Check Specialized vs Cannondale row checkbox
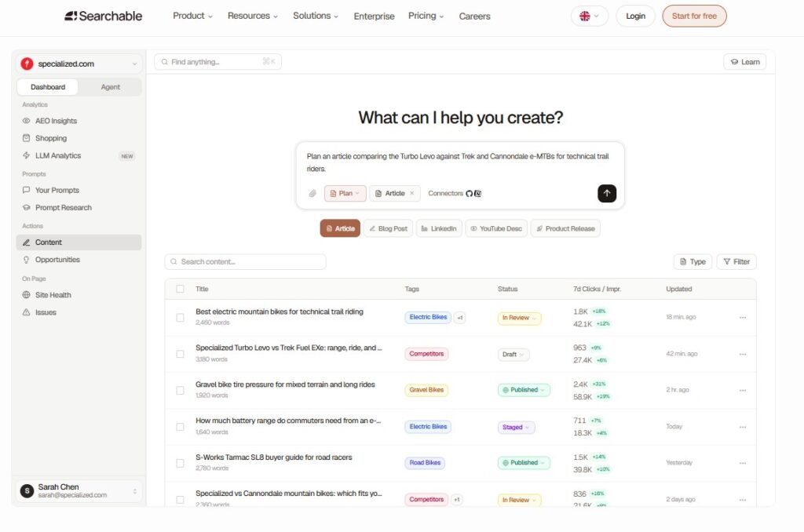Image resolution: width=804 pixels, height=532 pixels. [180, 500]
